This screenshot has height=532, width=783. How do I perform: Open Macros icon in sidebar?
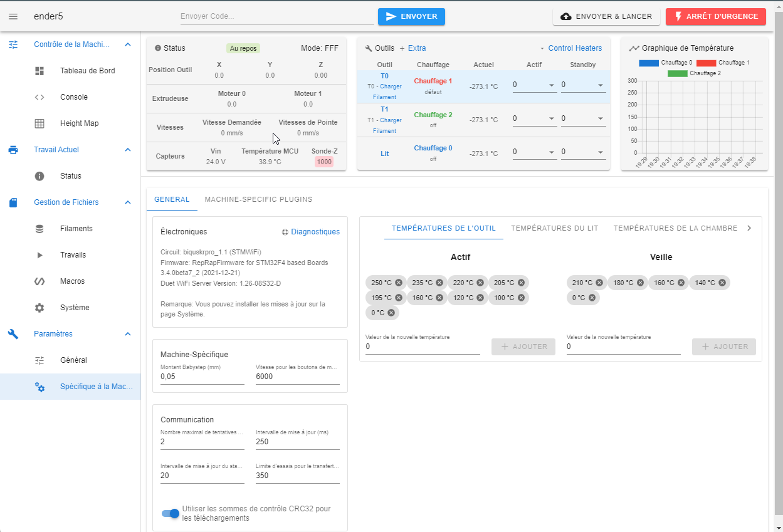pyautogui.click(x=39, y=281)
